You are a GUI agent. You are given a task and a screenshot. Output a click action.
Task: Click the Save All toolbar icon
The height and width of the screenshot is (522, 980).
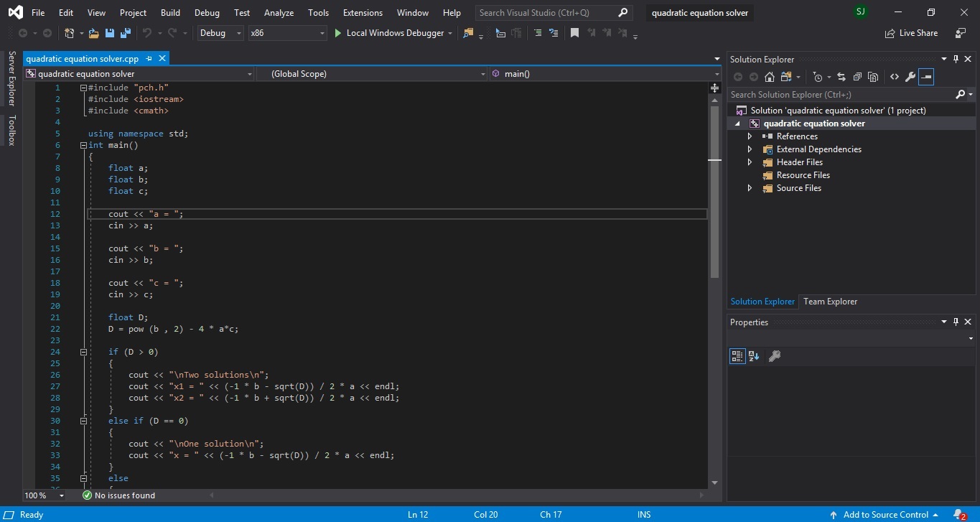coord(126,33)
